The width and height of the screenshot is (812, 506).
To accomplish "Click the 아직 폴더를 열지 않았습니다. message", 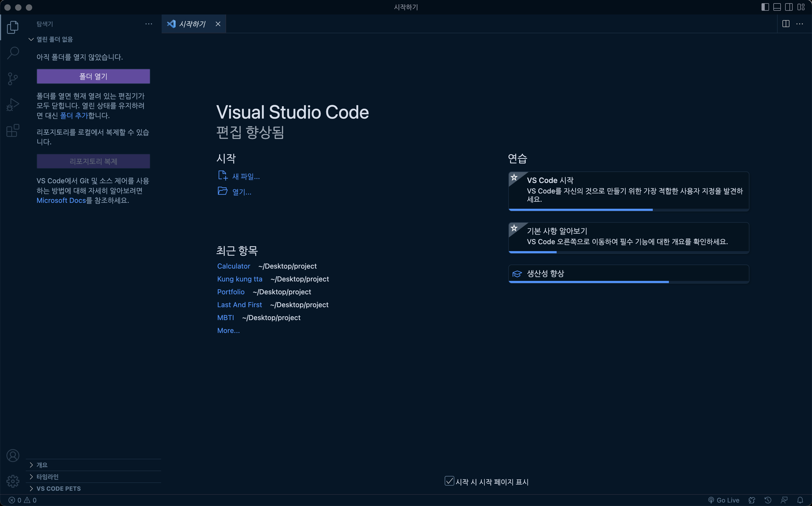I will (x=80, y=57).
